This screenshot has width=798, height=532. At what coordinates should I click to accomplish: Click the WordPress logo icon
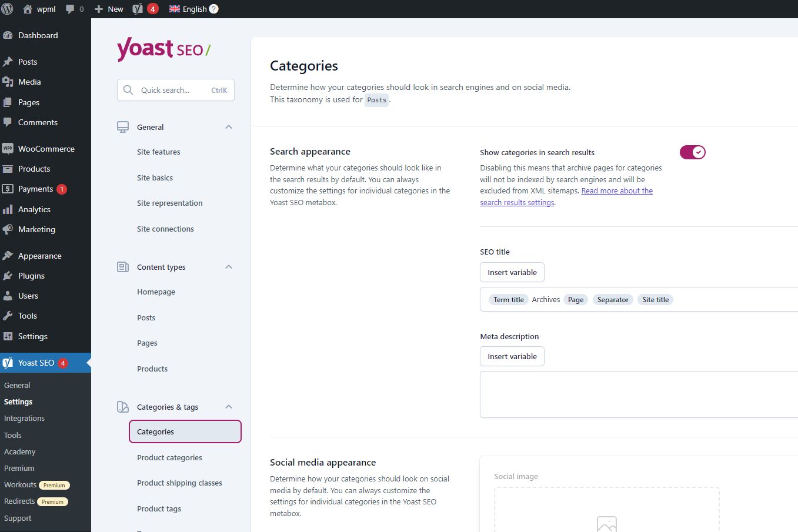point(8,9)
